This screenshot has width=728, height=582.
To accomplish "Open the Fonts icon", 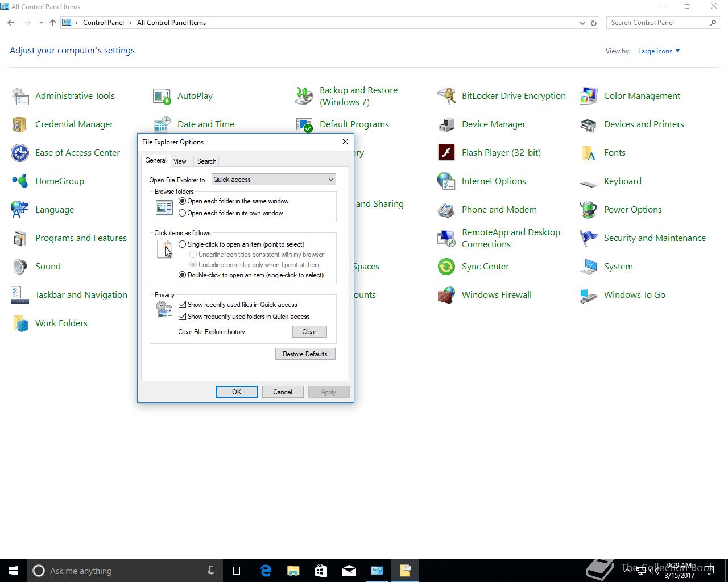I will coord(589,153).
